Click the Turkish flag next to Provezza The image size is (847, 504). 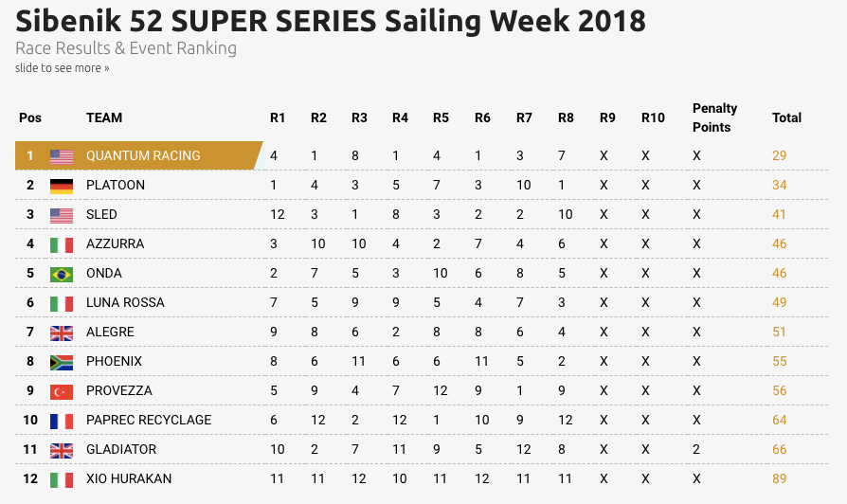tap(62, 391)
